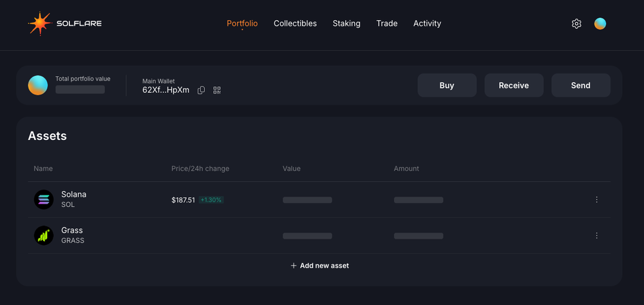Click the hidden total portfolio value

(x=80, y=90)
